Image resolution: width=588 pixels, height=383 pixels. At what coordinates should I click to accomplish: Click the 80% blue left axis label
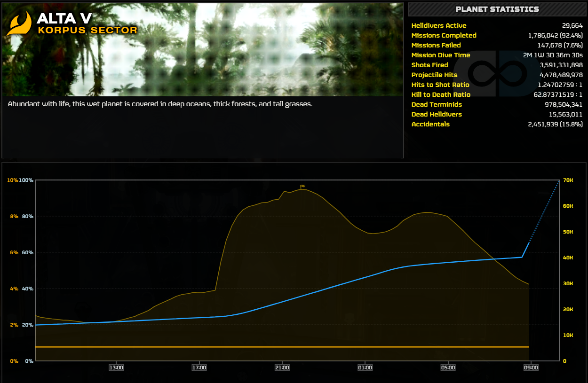point(28,217)
